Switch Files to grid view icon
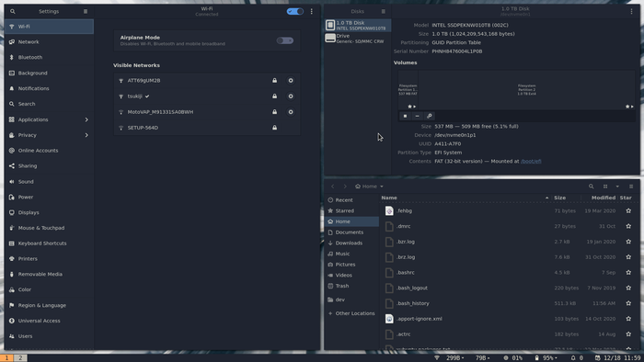The image size is (644, 362). [x=605, y=187]
